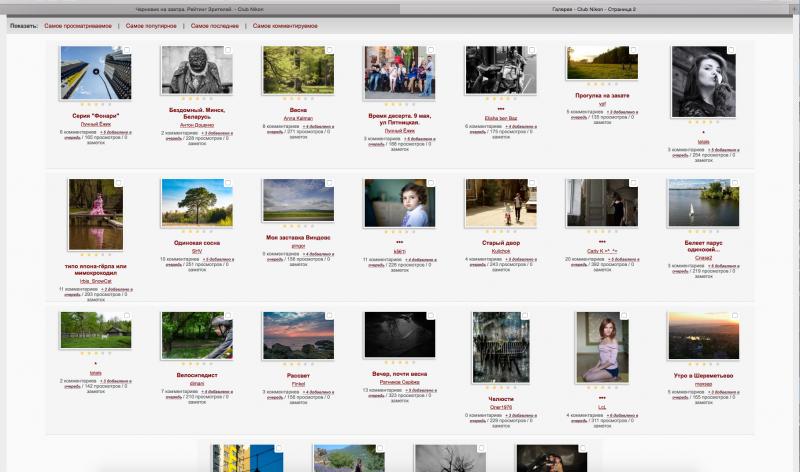Tick the checkbox on the Весна forest photo
The width and height of the screenshot is (800, 472).
[330, 50]
